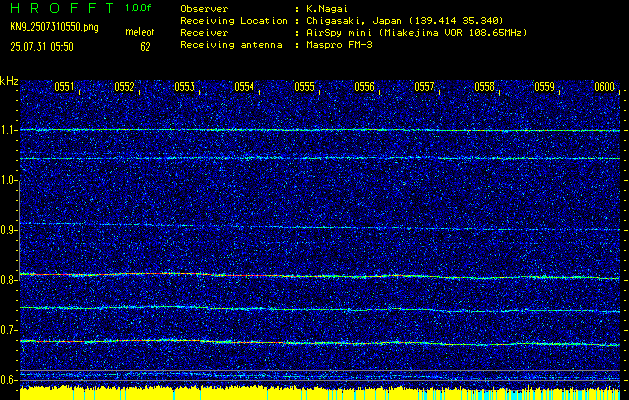Select the 0558 time marker
The width and height of the screenshot is (629, 400).
click(485, 87)
